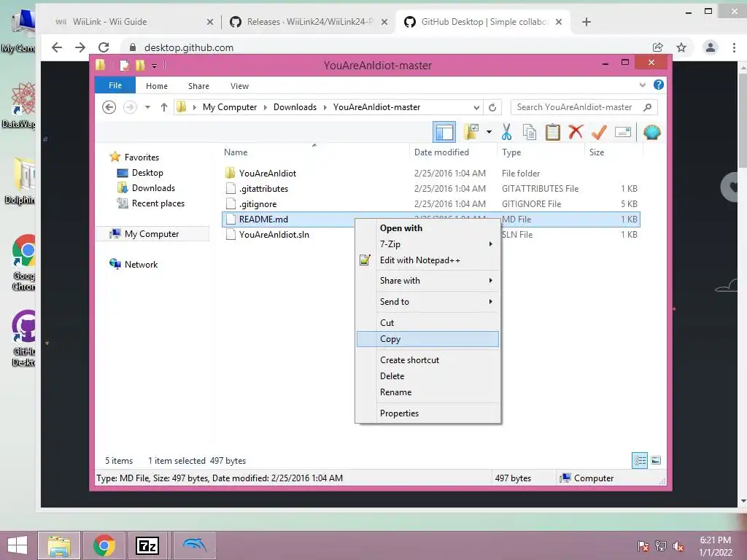Open recent locations dropdown arrow

pyautogui.click(x=147, y=107)
